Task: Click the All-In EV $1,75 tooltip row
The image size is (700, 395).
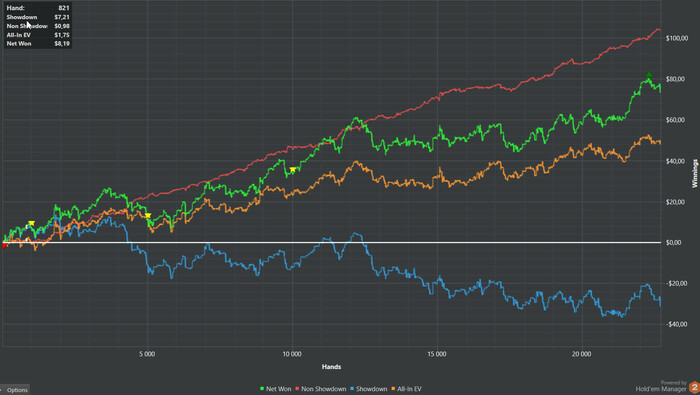Action: pyautogui.click(x=38, y=35)
